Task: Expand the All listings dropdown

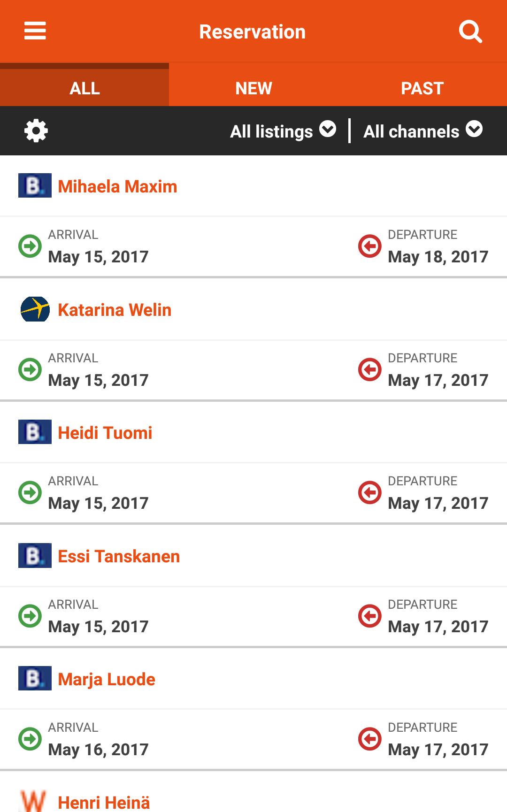Action: pyautogui.click(x=283, y=131)
